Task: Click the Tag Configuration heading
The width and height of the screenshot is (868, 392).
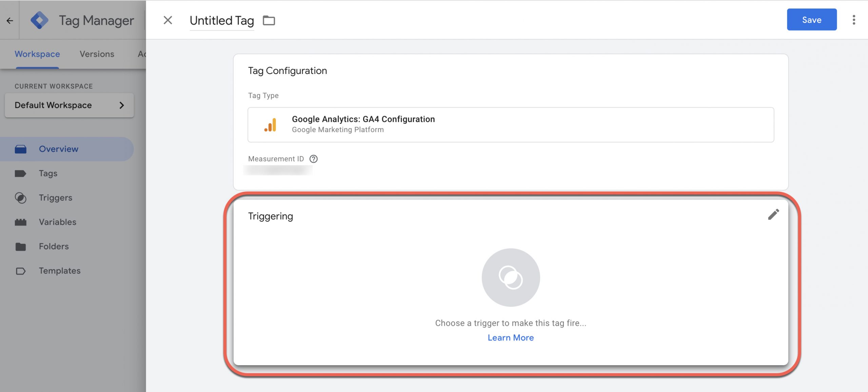Action: point(288,71)
